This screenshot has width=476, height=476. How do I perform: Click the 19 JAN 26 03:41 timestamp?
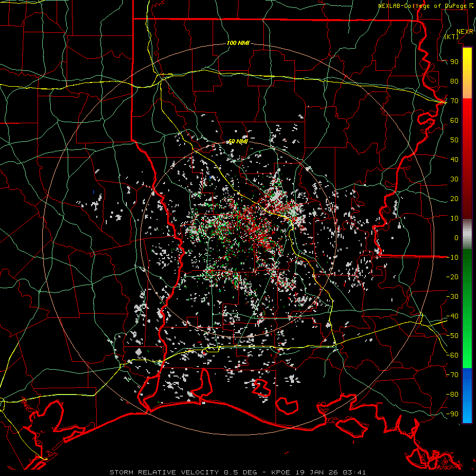330,472
